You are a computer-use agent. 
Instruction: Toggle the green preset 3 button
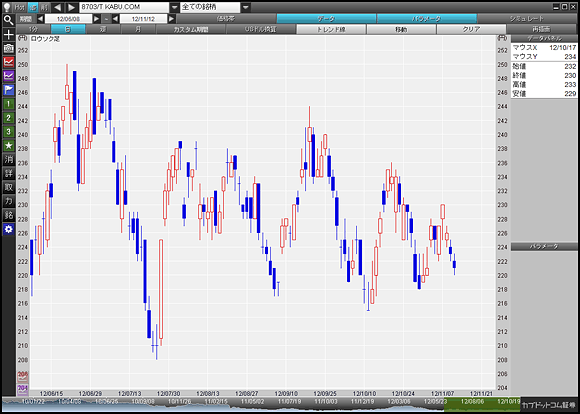[x=9, y=132]
